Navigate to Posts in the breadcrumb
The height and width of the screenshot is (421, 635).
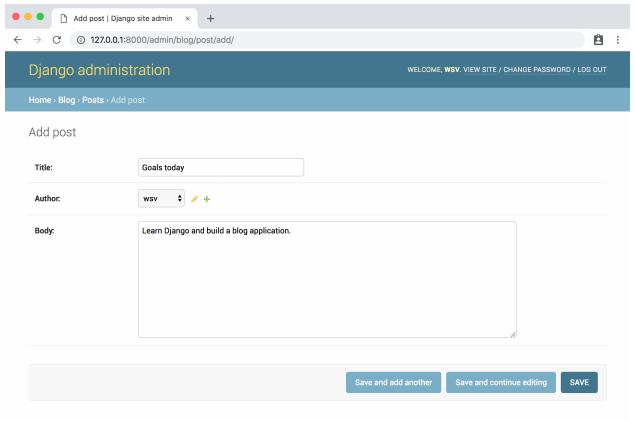92,100
